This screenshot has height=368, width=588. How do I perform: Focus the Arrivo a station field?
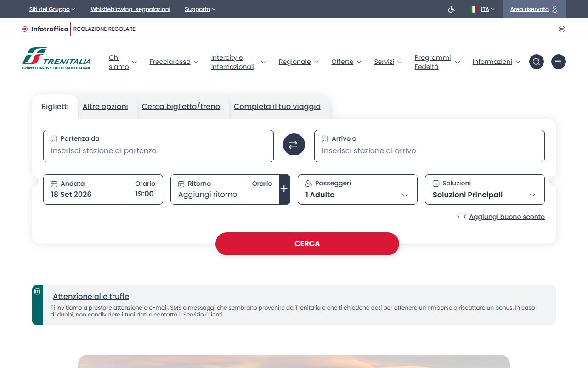pyautogui.click(x=430, y=146)
